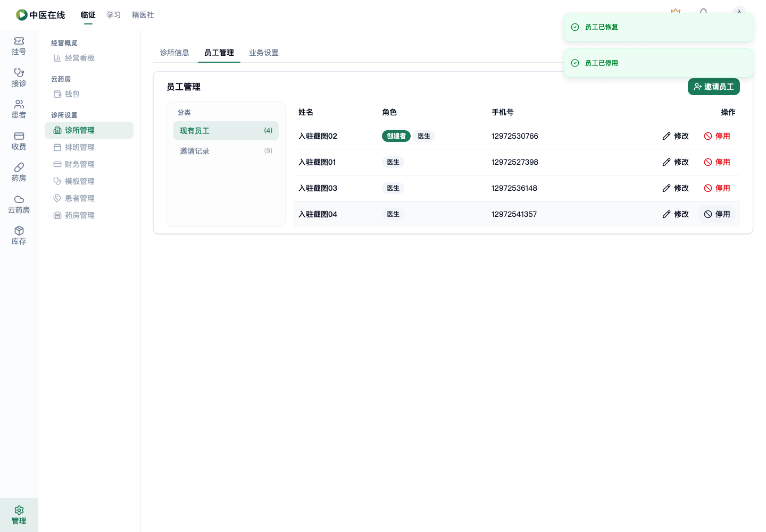This screenshot has width=766, height=532.
Task: Click the ban icon for 入驻截图04
Action: (x=708, y=214)
